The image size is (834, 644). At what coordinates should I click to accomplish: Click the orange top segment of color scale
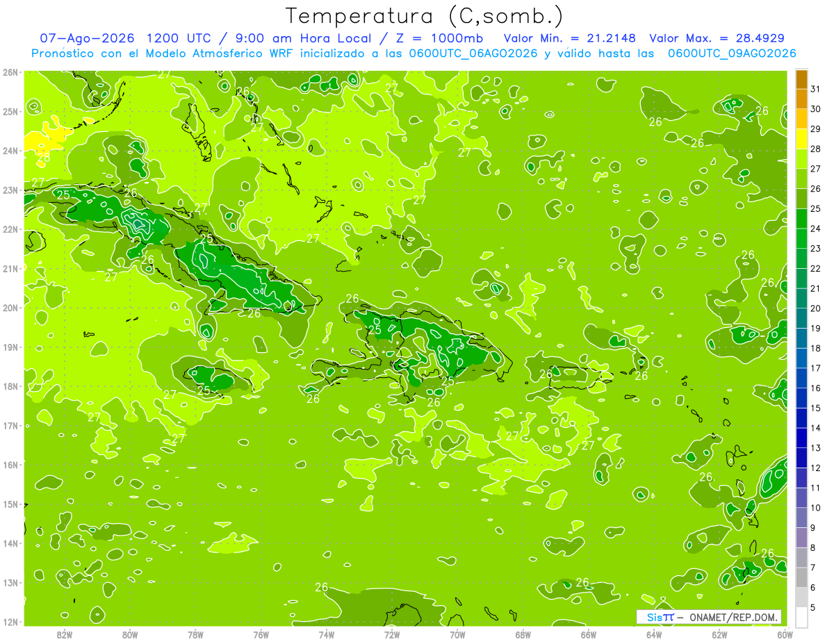(801, 80)
